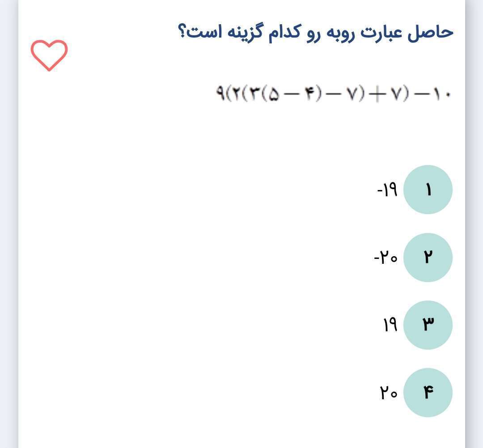Screen dimensions: 483x448
Task: Click the word حاصل in the question
Action: [431, 32]
